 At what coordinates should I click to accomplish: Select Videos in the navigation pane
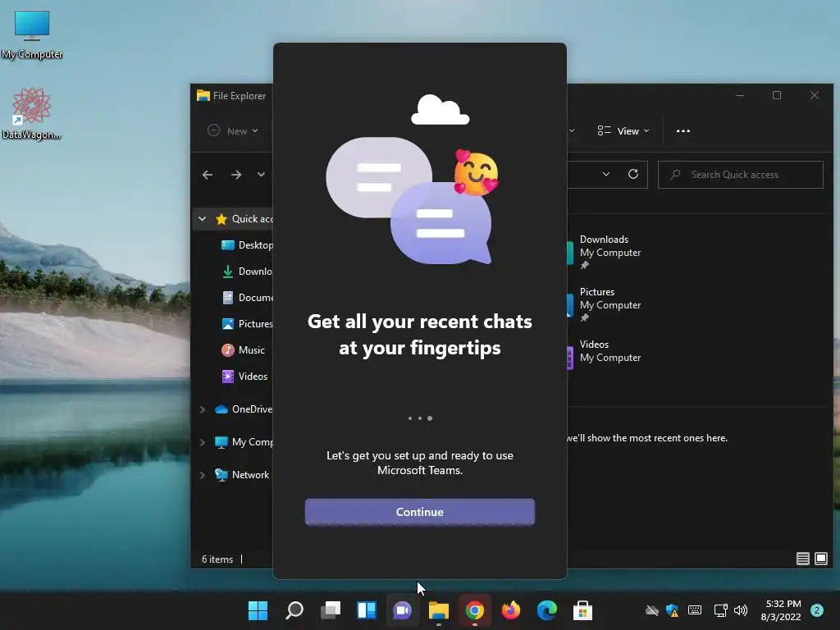click(x=244, y=376)
